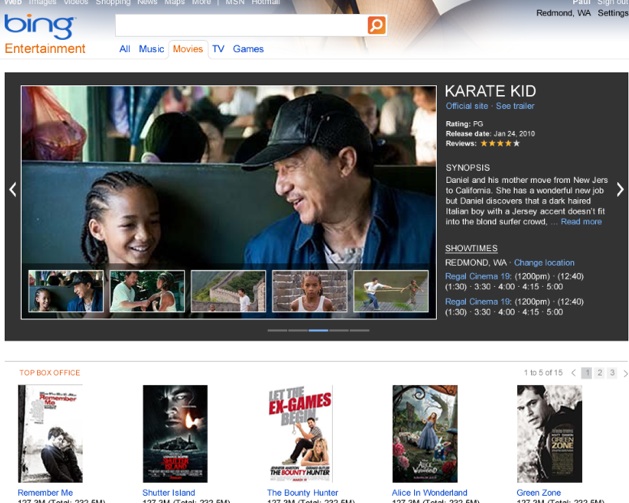The image size is (629, 503).
Task: Select the All tab
Action: point(124,49)
